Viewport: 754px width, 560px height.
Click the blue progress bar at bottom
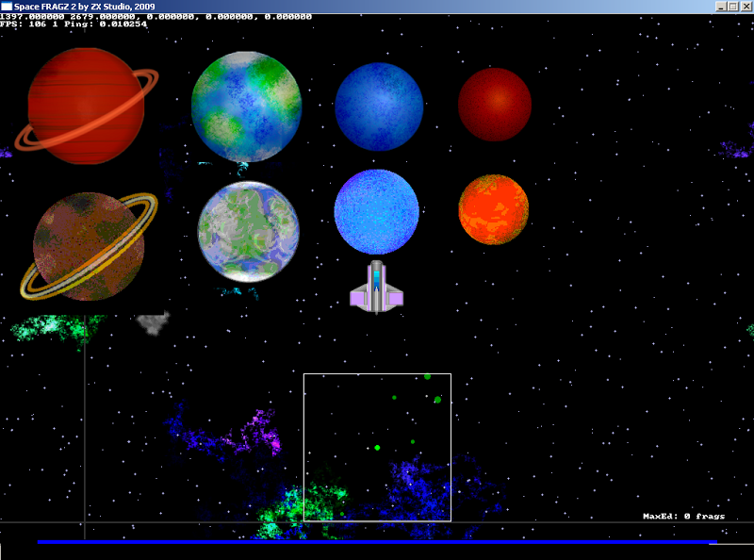click(378, 542)
